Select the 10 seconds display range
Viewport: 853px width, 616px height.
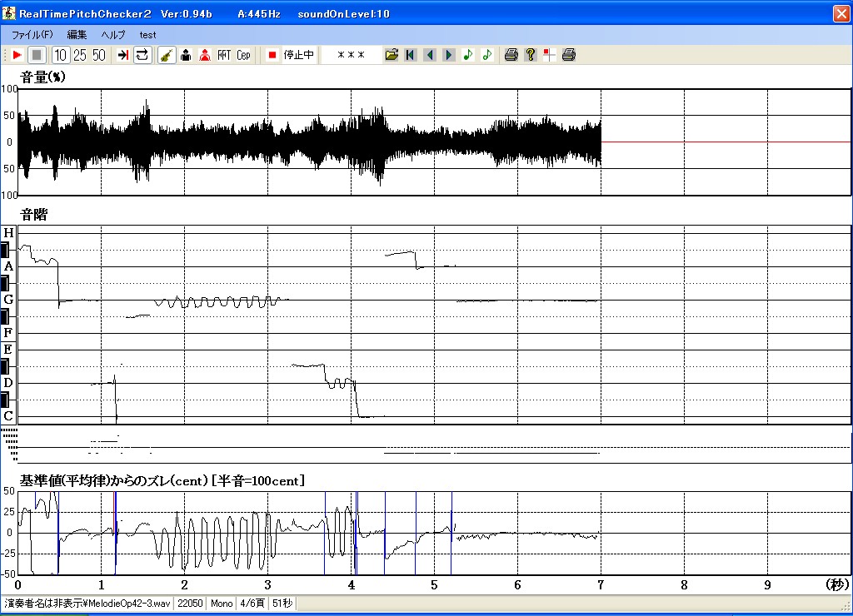click(x=60, y=55)
